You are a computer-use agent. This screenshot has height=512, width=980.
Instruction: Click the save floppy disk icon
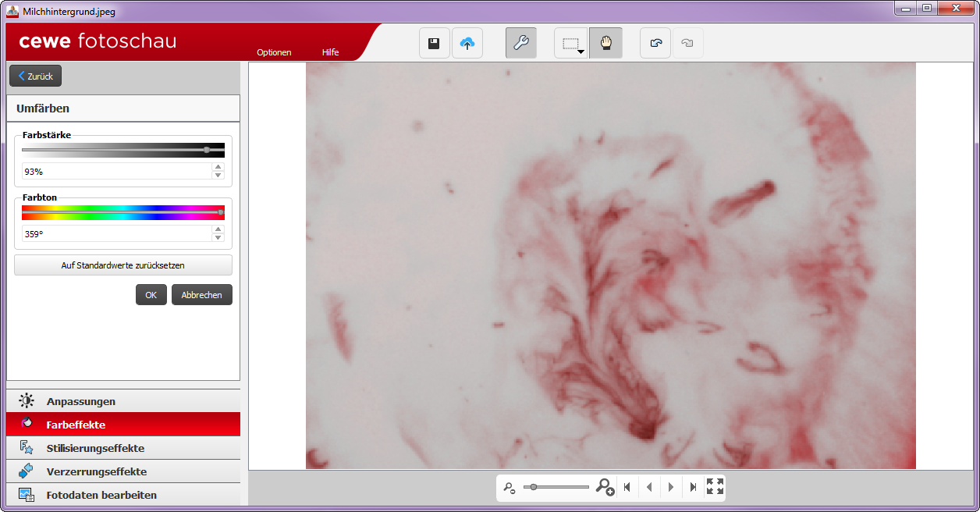click(x=435, y=44)
